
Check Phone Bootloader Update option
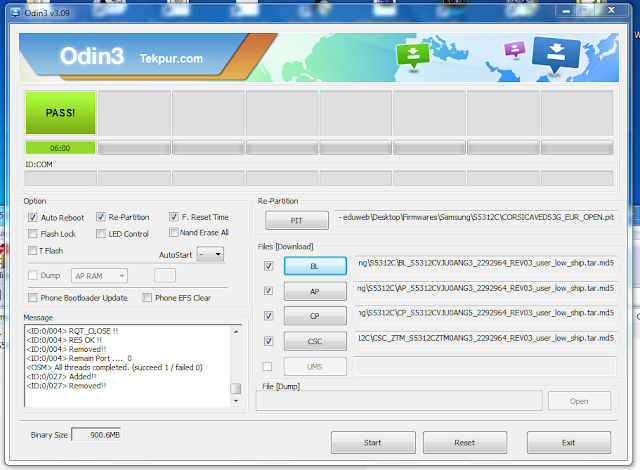coord(33,297)
